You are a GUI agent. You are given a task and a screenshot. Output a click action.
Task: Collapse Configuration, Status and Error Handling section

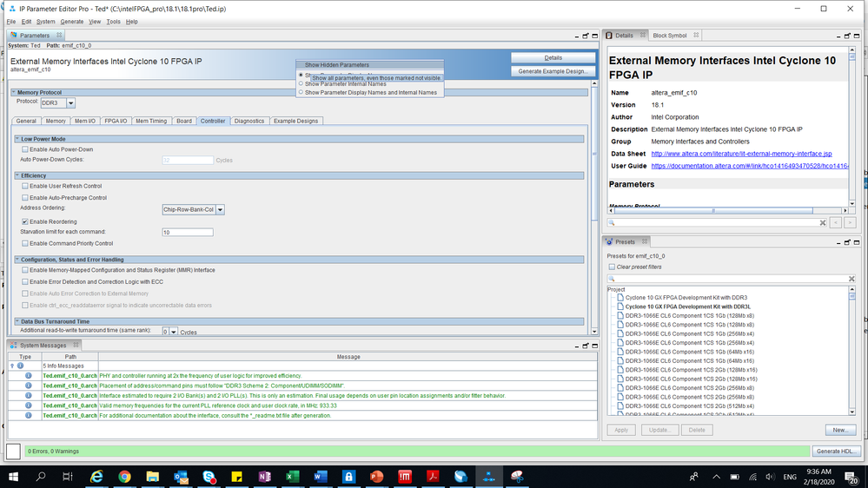[x=17, y=260]
